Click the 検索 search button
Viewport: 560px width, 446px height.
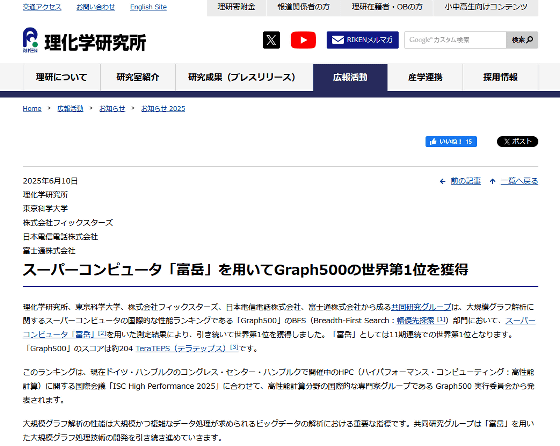522,40
